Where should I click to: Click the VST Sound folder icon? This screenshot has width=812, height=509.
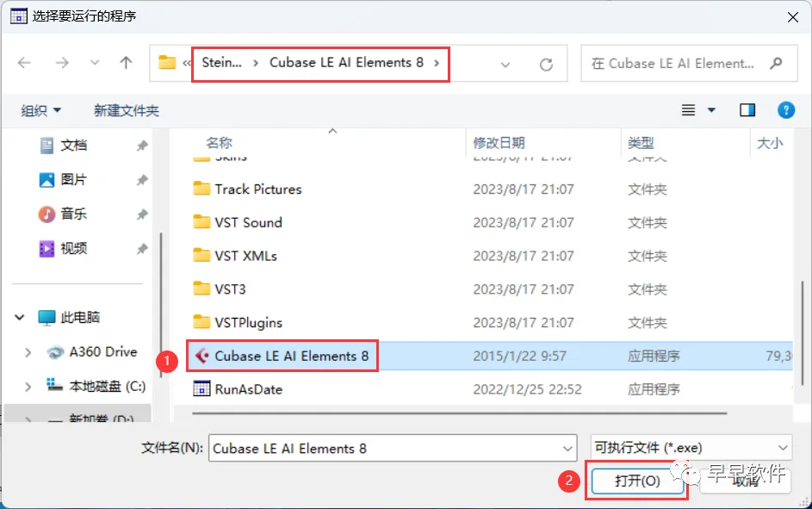pyautogui.click(x=201, y=221)
